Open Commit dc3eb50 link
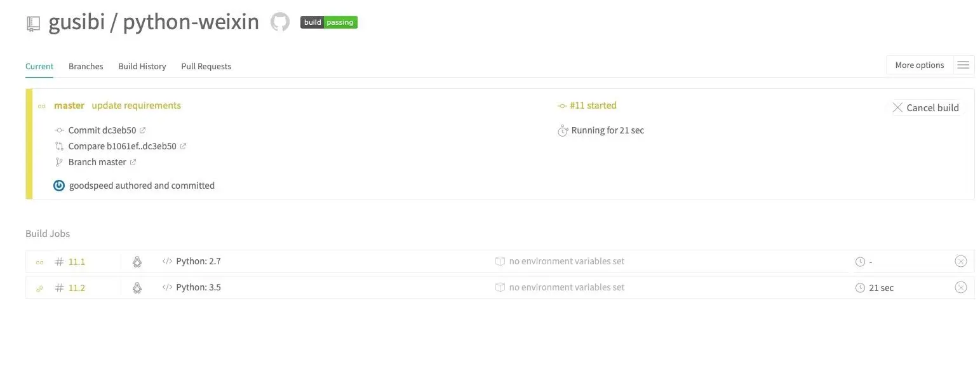 point(102,130)
